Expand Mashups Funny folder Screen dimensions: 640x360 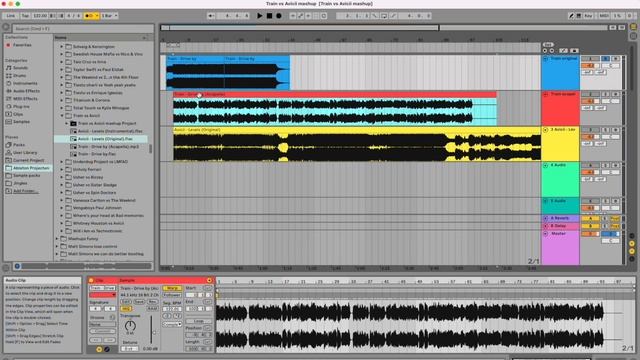click(57, 239)
